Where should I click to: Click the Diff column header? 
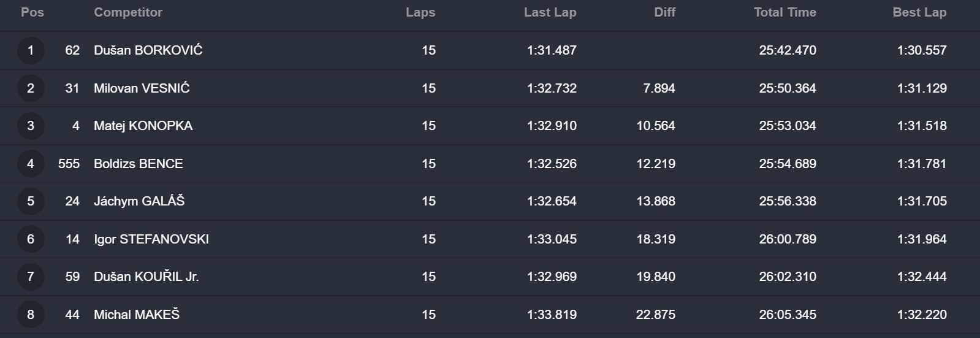pos(664,12)
